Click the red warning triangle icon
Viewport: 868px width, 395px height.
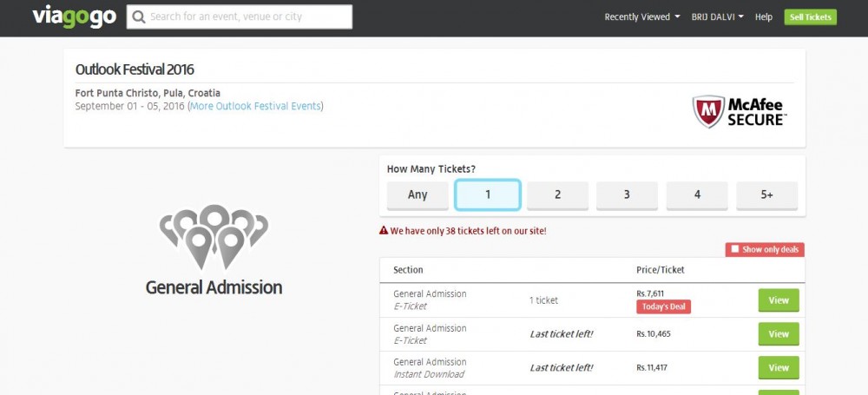pos(383,230)
